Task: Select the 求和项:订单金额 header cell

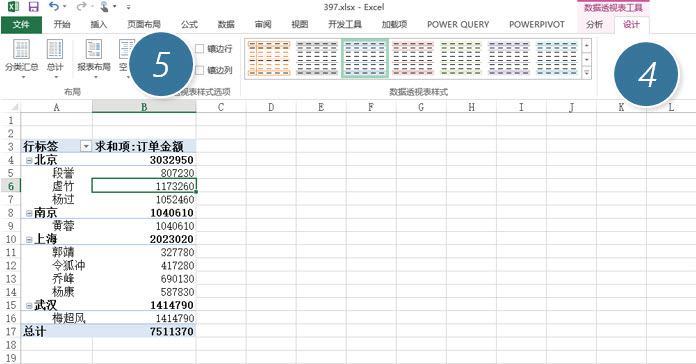Action: click(144, 146)
